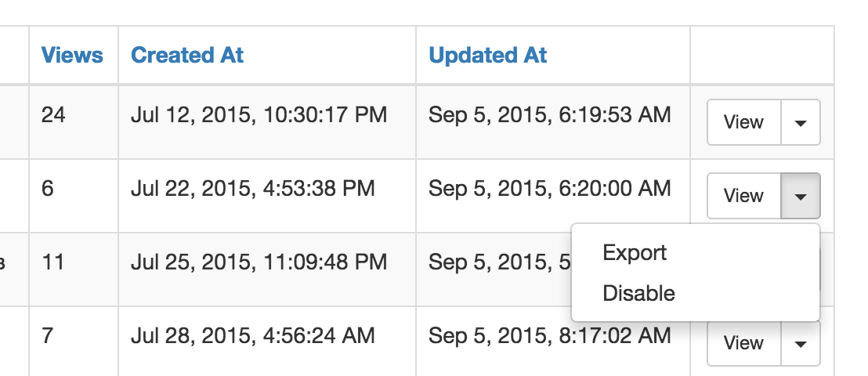Open caret dropdown beside View in 7-views row
Viewport: 868px width, 376px height.
[x=801, y=343]
